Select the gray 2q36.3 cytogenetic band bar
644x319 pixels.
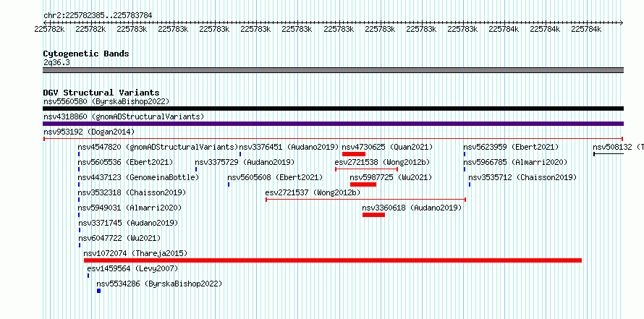[333, 70]
